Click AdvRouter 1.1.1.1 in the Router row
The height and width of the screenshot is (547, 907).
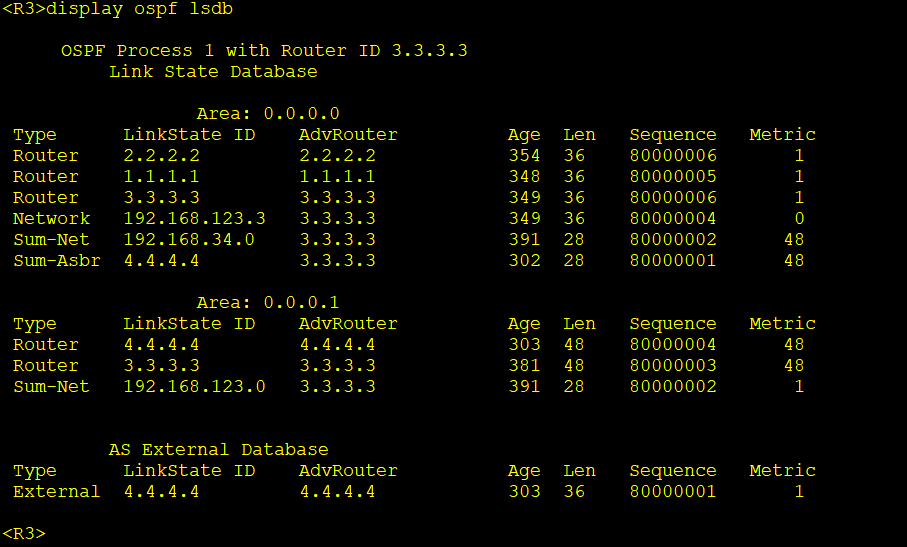(x=337, y=177)
